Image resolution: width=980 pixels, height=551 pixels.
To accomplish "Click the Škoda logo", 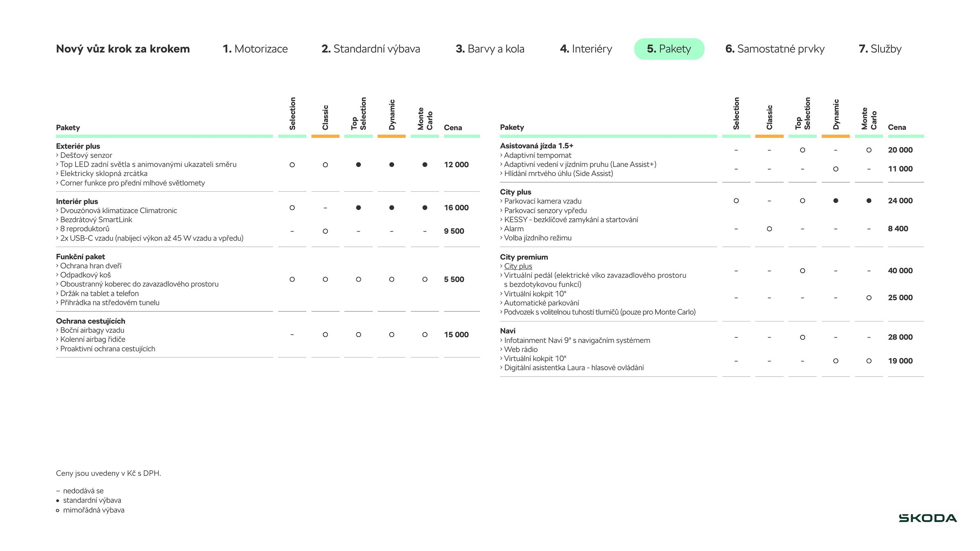I will (928, 518).
